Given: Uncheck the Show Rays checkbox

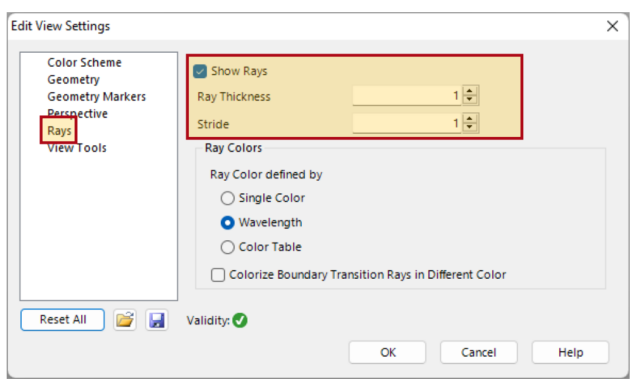Looking at the screenshot, I should [x=200, y=71].
